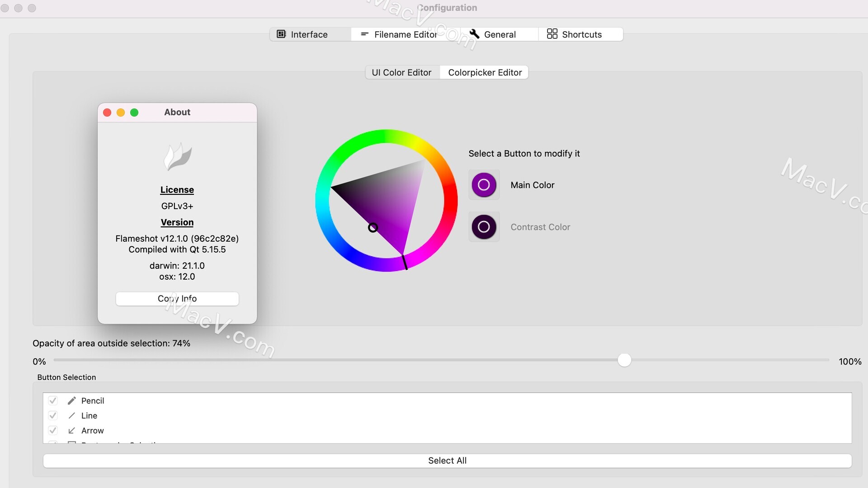Image resolution: width=868 pixels, height=488 pixels.
Task: Toggle the Pencil checkbox
Action: pyautogui.click(x=53, y=401)
